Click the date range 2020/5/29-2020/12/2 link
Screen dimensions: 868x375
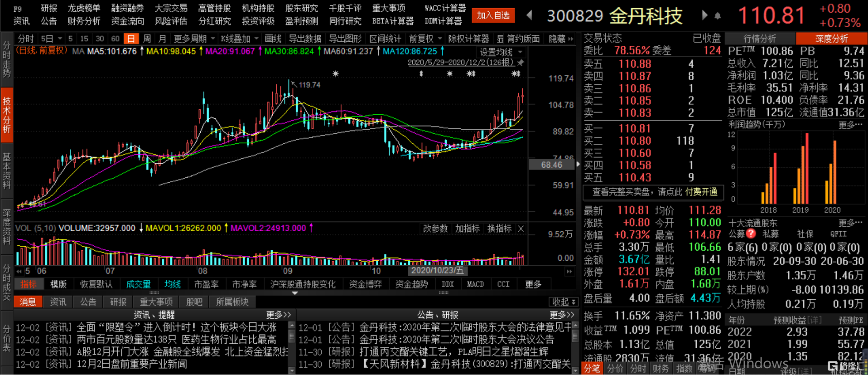pyautogui.click(x=461, y=63)
